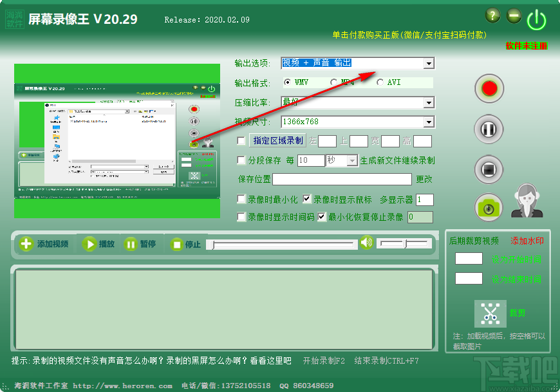Screen dimensions: 560x392
Task: Select WMV output format
Action: coord(287,82)
